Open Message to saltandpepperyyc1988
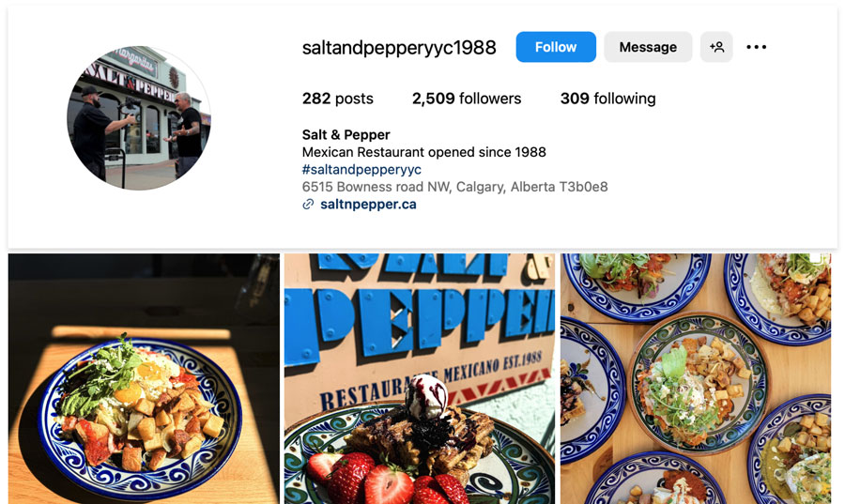Image resolution: width=845 pixels, height=504 pixels. click(648, 47)
